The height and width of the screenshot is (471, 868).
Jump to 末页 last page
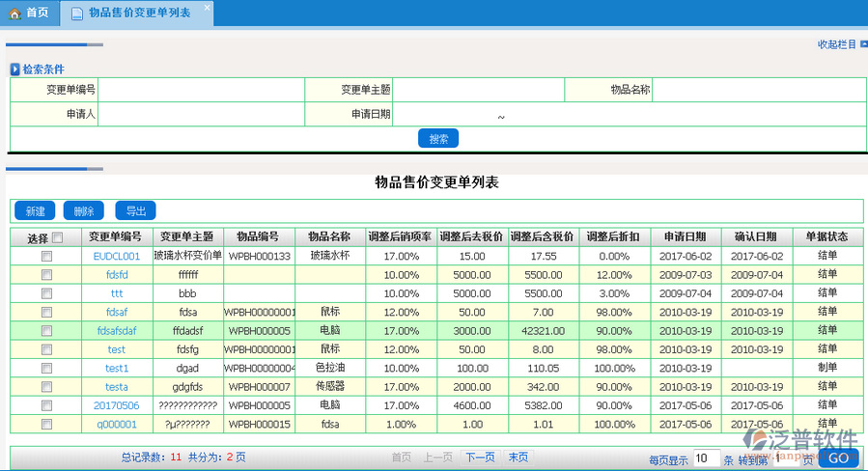tap(518, 457)
